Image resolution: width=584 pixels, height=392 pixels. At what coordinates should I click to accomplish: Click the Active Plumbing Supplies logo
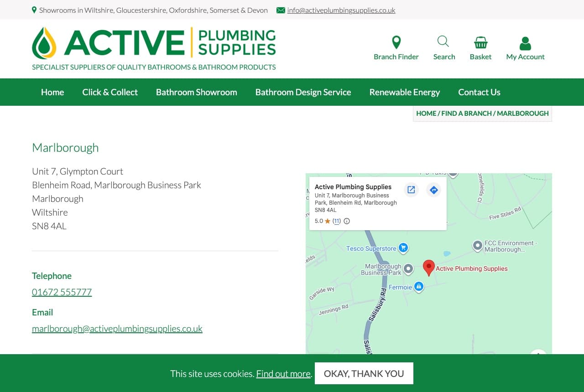154,43
